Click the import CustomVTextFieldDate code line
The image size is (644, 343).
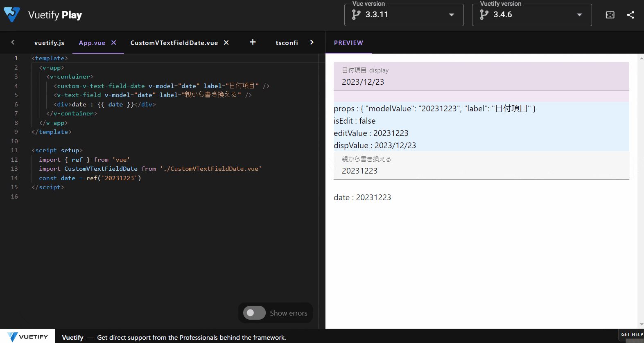coord(150,169)
